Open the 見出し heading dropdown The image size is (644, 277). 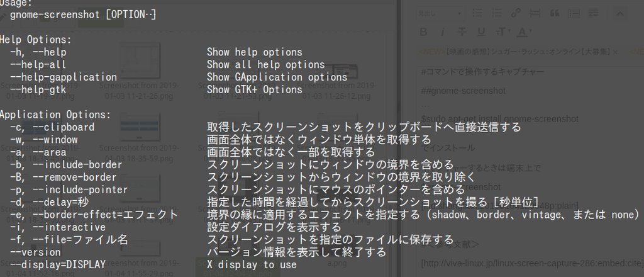[441, 14]
